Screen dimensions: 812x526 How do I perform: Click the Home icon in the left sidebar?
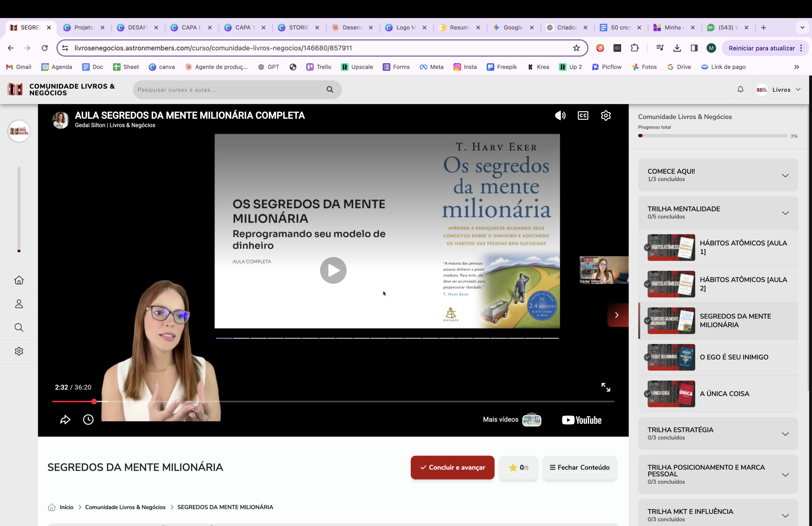click(19, 280)
